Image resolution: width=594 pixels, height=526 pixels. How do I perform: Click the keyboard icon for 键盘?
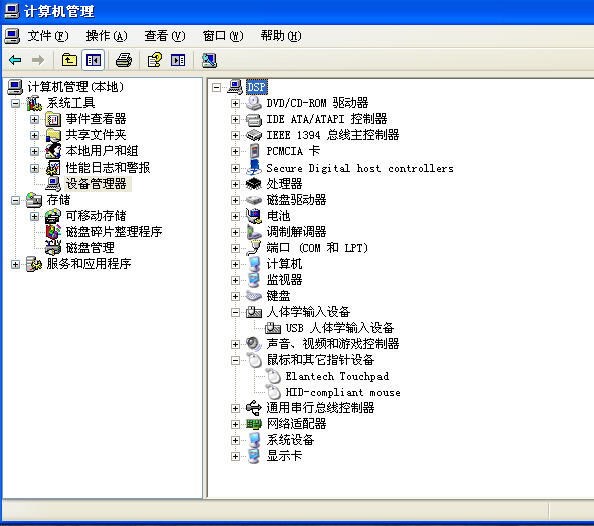(x=253, y=296)
